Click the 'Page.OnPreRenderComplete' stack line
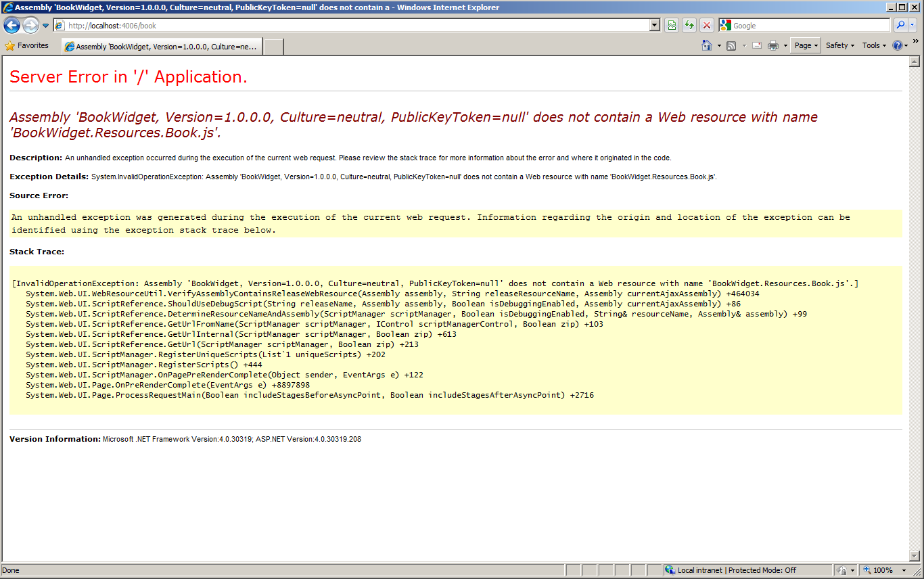Image resolution: width=924 pixels, height=579 pixels. 168,385
